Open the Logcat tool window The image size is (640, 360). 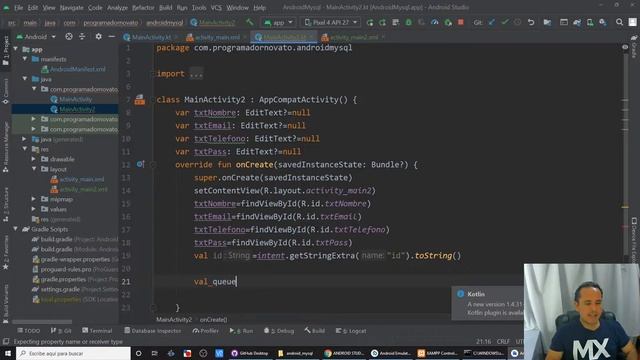[351, 331]
